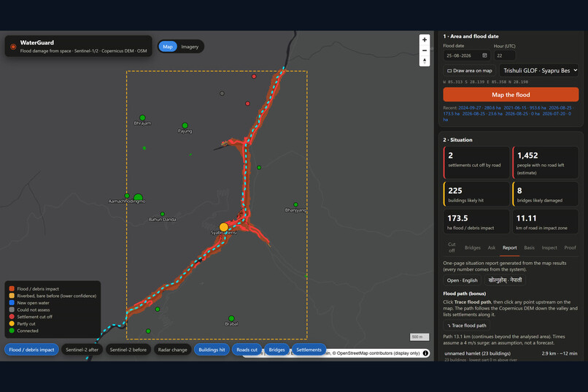Click the Flood date input field

pos(467,55)
